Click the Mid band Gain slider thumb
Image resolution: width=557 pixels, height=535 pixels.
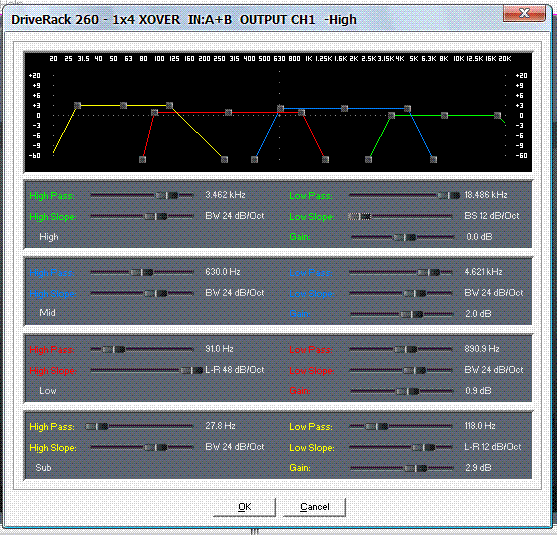pyautogui.click(x=412, y=314)
